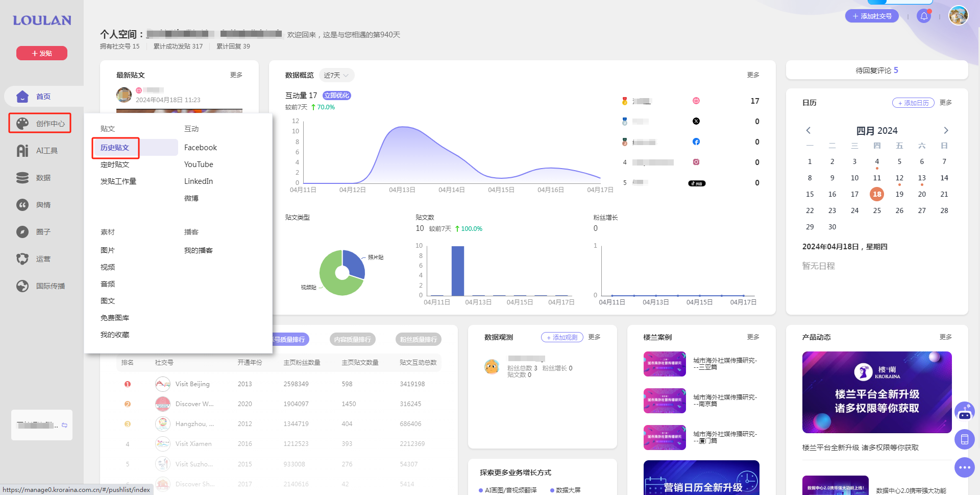
Task: Click the 立即优化 badge
Action: pos(337,96)
